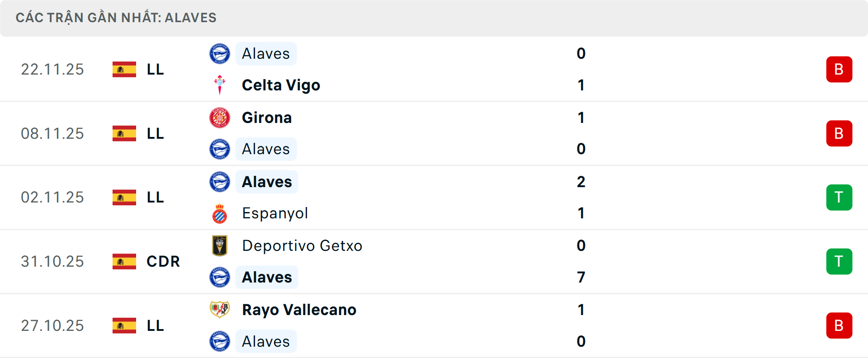Click the Celta Vigo team name
The image size is (868, 358).
[x=281, y=85]
